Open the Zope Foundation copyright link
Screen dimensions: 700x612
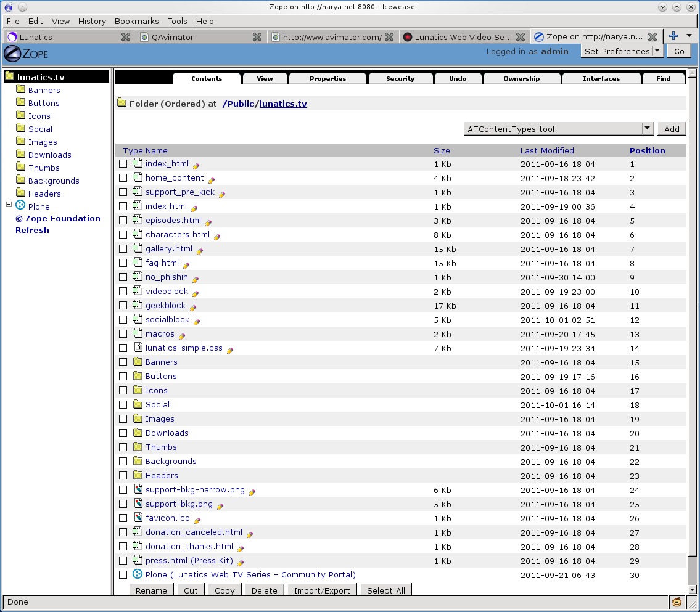coord(57,218)
